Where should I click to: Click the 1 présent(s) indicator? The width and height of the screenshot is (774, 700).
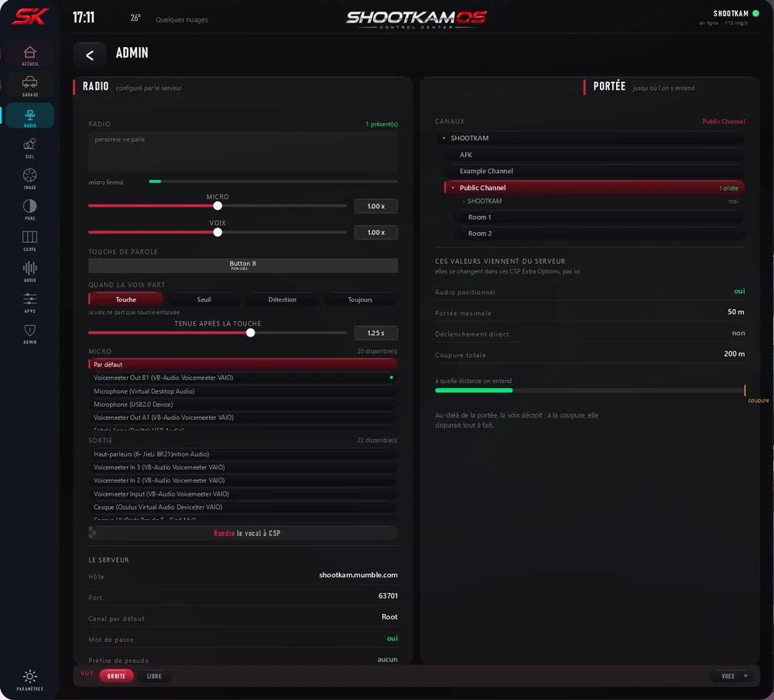pos(382,125)
